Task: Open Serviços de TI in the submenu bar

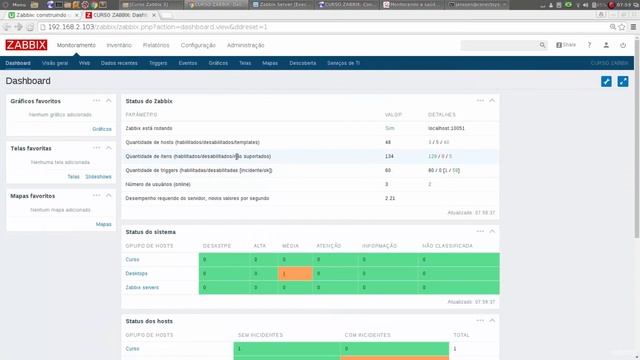Action: [x=343, y=63]
